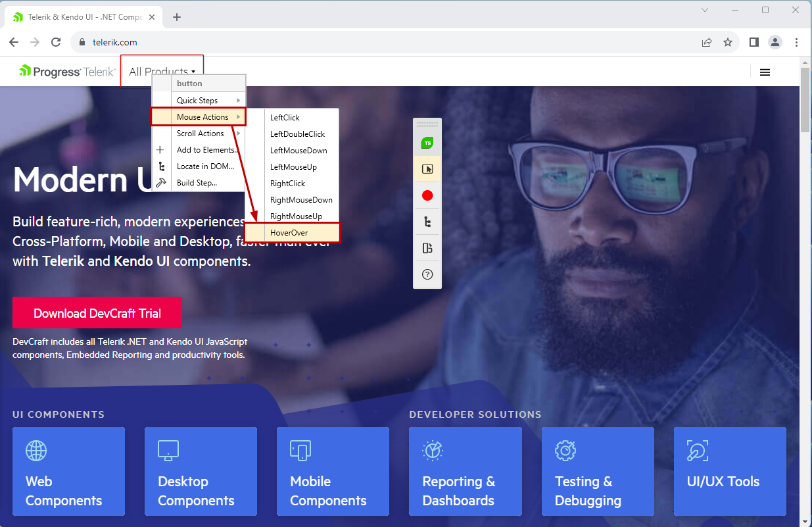Open a new tab with the plus button
This screenshot has width=812, height=527.
177,17
